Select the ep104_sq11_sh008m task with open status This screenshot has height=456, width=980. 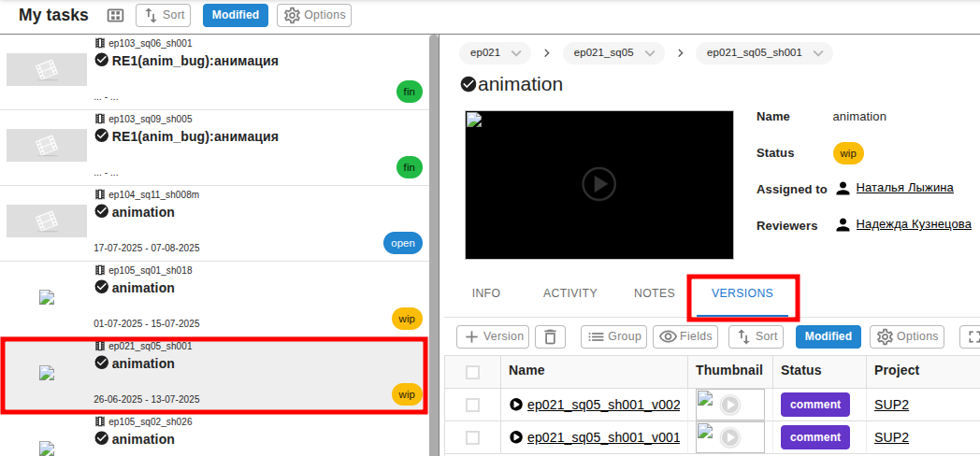pos(214,223)
